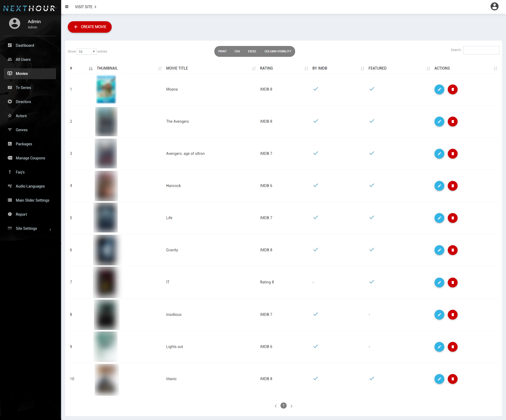Open Genres in sidebar
The height and width of the screenshot is (420, 506).
(30, 130)
